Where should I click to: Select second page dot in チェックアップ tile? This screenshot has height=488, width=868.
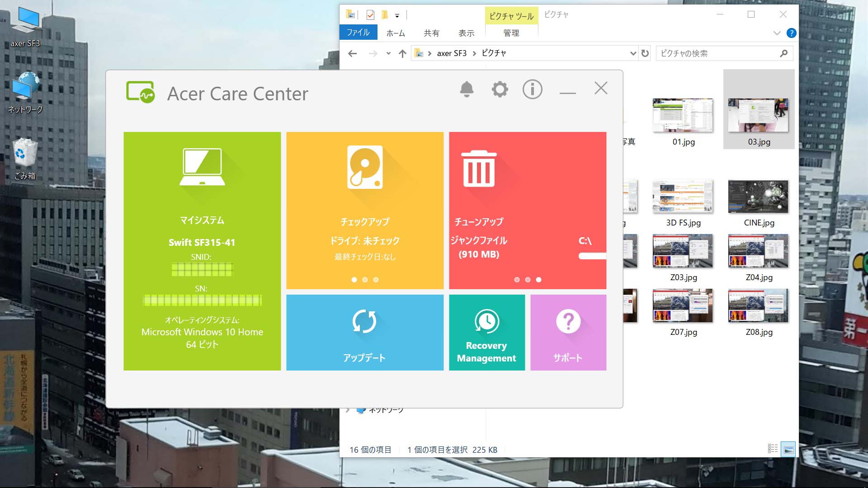365,280
